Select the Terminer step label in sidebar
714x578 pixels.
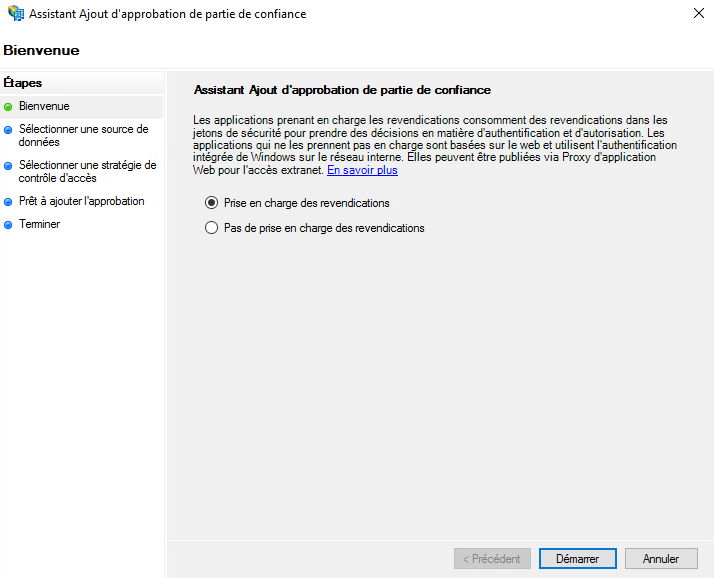(39, 224)
